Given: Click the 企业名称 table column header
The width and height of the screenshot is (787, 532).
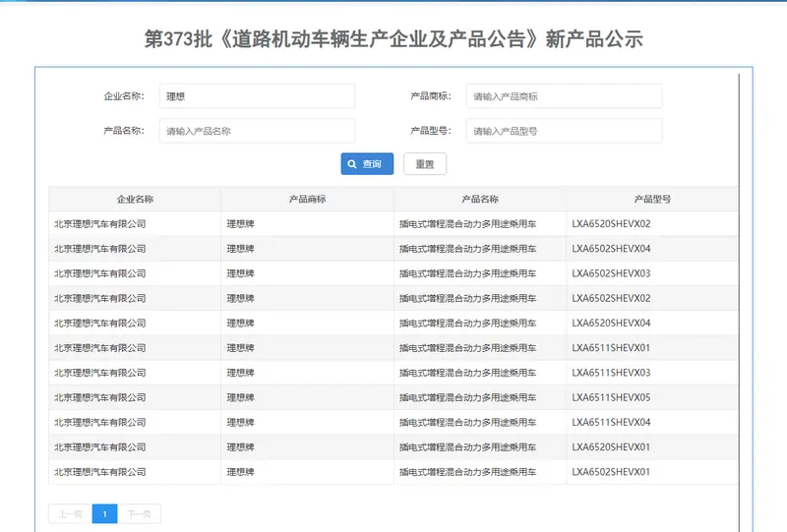Looking at the screenshot, I should coord(135,199).
